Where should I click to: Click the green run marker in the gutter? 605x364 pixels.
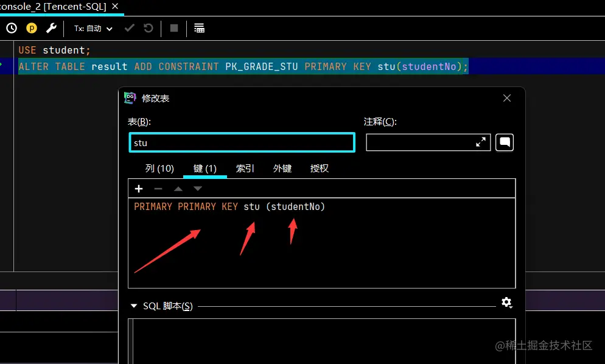point(1,64)
